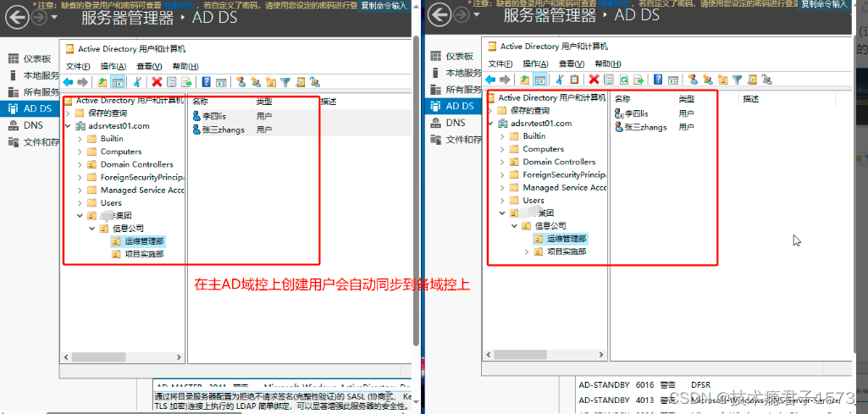Click New user icon in AD-STANDBY window
This screenshot has width=868, height=414.
click(692, 80)
